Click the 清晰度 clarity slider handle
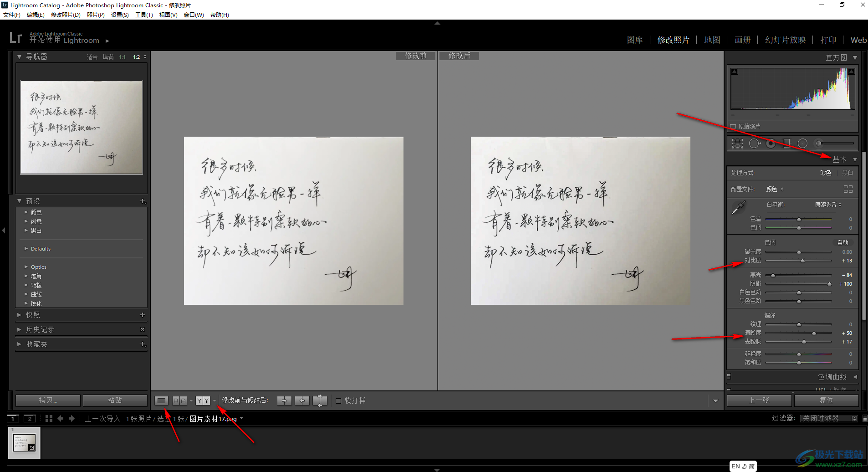Screen dimensions: 868x472 pos(814,333)
